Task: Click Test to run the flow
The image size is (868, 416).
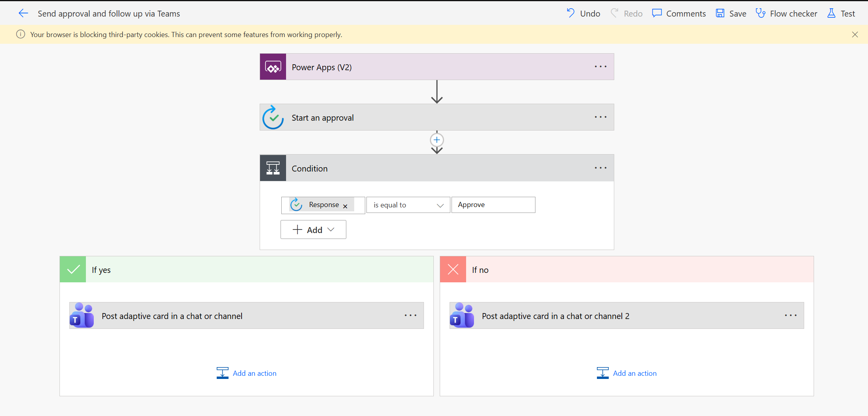Action: click(x=841, y=13)
